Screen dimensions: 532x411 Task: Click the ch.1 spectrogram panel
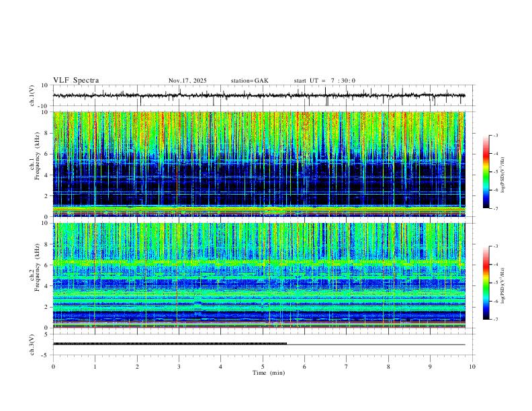[x=259, y=164]
